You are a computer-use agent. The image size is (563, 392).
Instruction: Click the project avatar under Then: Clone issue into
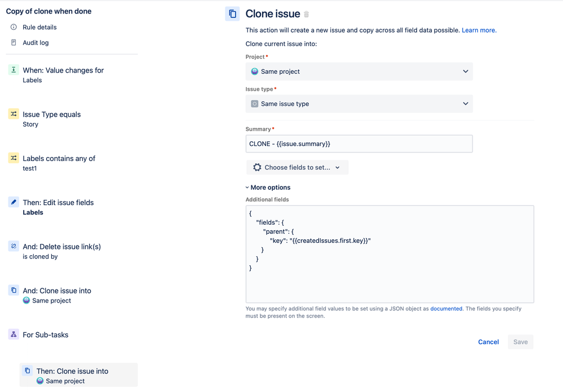(40, 381)
